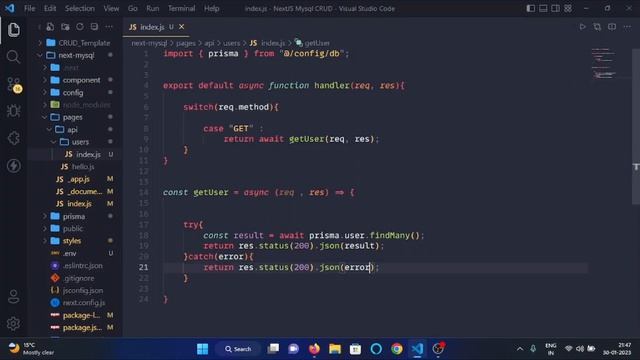This screenshot has width=640, height=360.
Task: Expand the component folder
Action: click(x=75, y=80)
